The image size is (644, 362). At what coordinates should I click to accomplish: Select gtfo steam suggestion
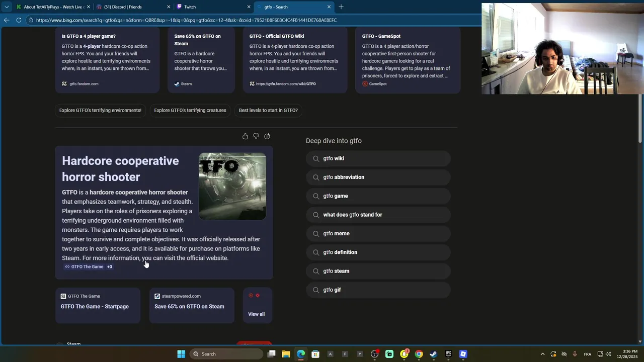coord(378,271)
